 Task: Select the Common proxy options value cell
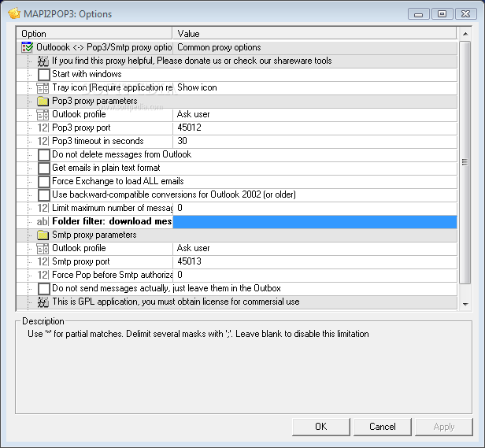315,47
